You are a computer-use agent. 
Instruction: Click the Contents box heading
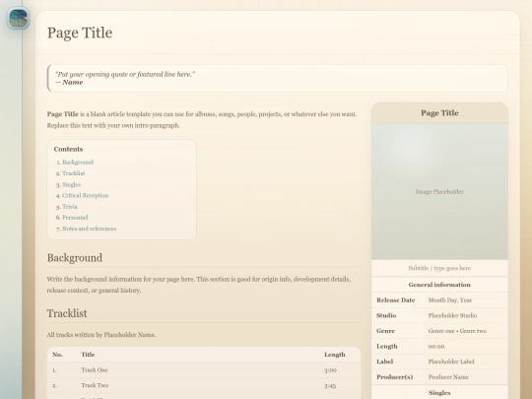click(68, 149)
